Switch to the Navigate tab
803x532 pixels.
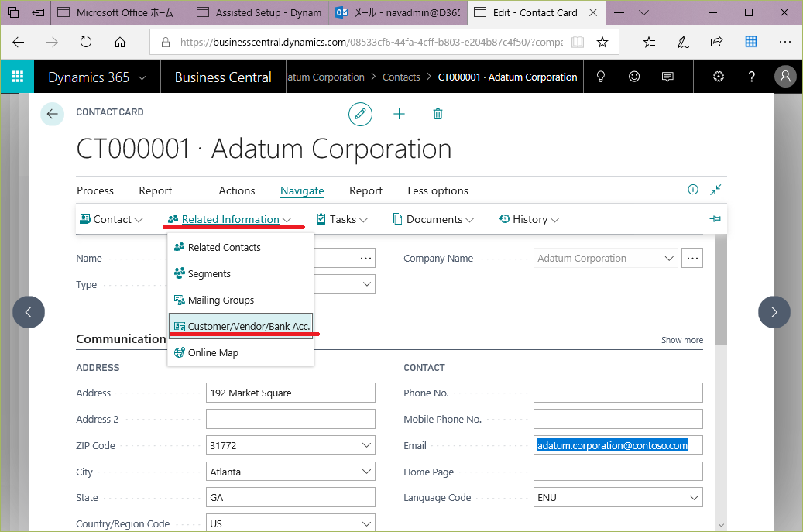click(x=302, y=190)
